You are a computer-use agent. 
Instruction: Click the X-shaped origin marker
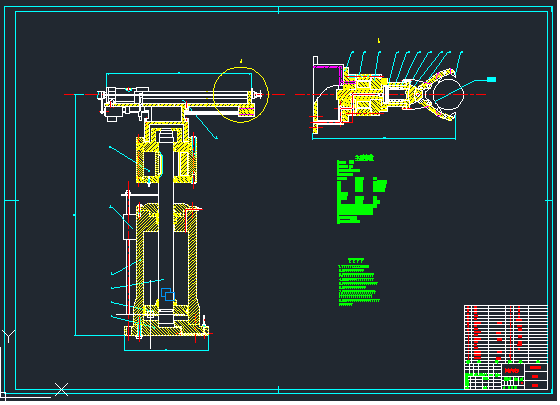pyautogui.click(x=61, y=389)
